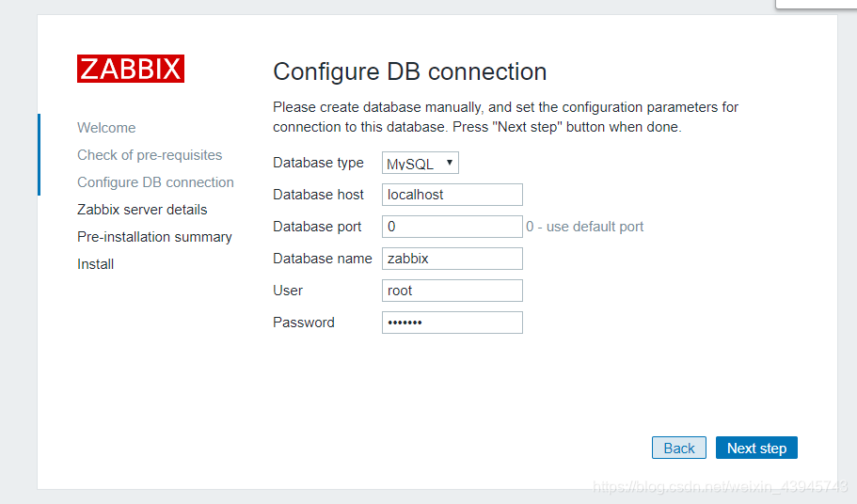The width and height of the screenshot is (857, 504).
Task: Select the Install step in sidebar
Action: (95, 264)
